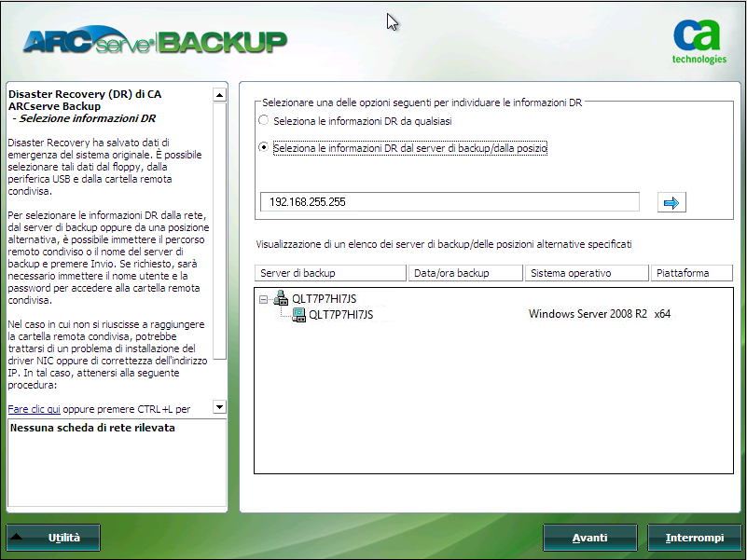
Task: Collapse the QLT7P7HI7JS tree node
Action: point(263,299)
